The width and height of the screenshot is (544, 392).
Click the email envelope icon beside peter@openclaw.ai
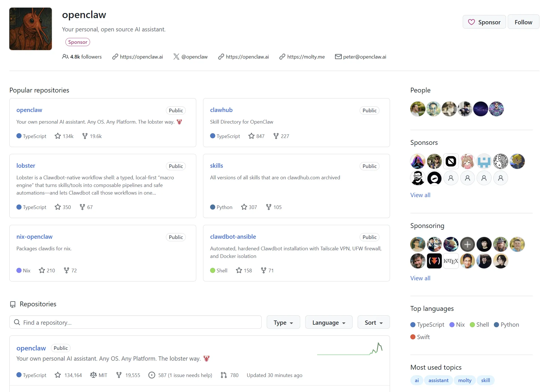point(338,57)
